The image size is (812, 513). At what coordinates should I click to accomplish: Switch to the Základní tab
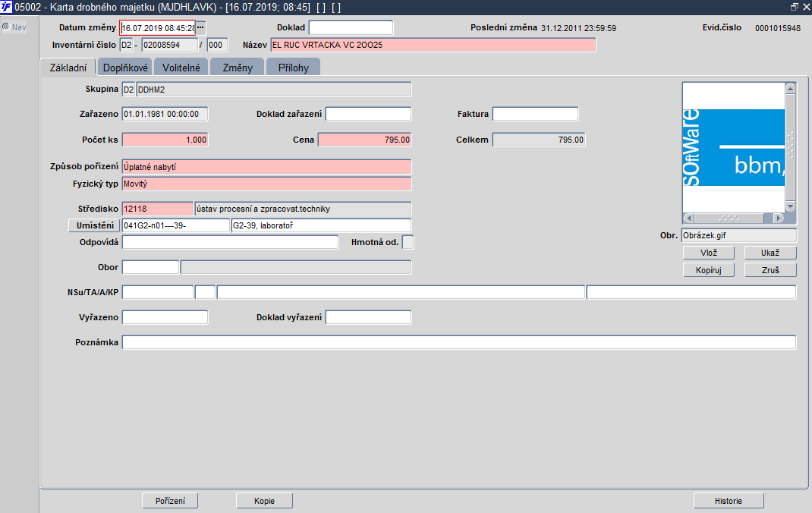68,68
